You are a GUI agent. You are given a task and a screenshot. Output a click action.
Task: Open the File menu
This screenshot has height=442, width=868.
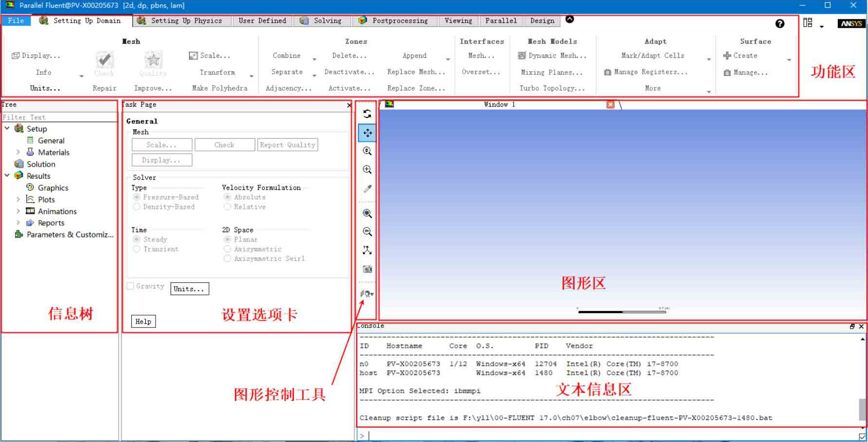coord(16,20)
